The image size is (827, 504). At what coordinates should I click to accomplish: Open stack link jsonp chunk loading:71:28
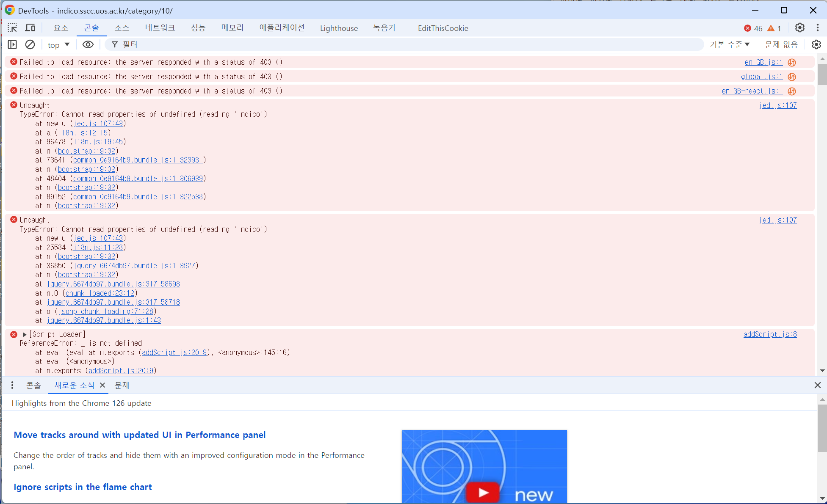[x=106, y=311]
